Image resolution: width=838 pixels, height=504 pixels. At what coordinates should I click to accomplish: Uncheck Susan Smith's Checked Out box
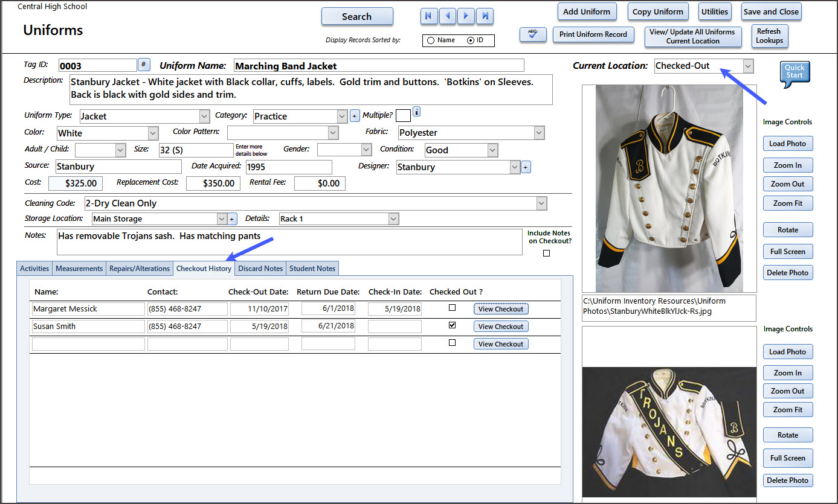453,325
